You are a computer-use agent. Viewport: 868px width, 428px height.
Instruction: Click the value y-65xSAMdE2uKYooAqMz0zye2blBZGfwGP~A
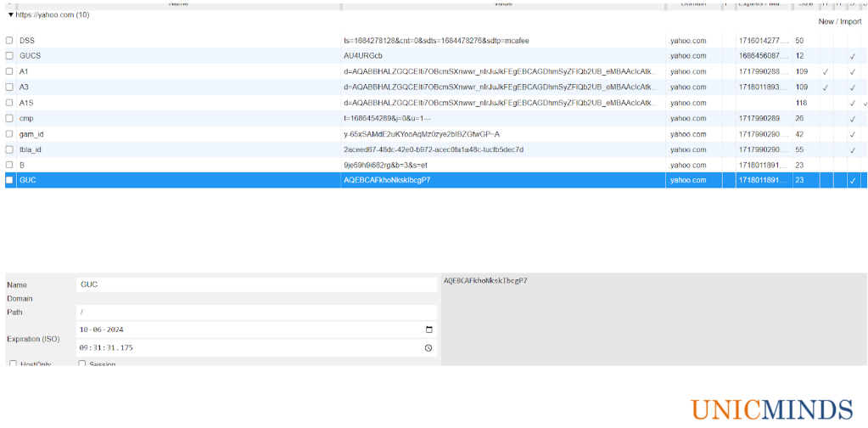tap(422, 133)
